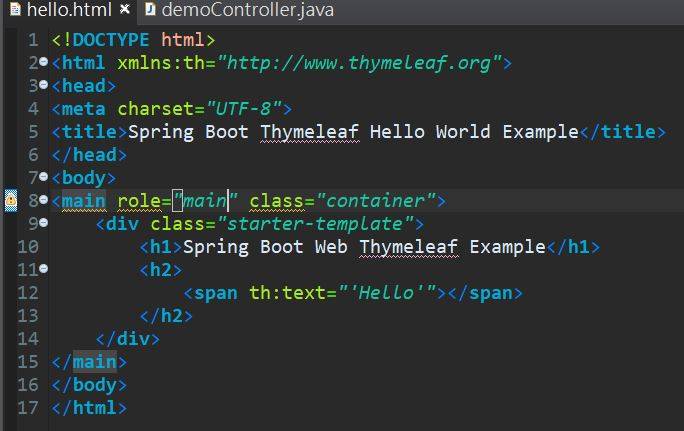Click the opening title tag on line 5
Viewport: 684px width, 431px height.
(89, 132)
